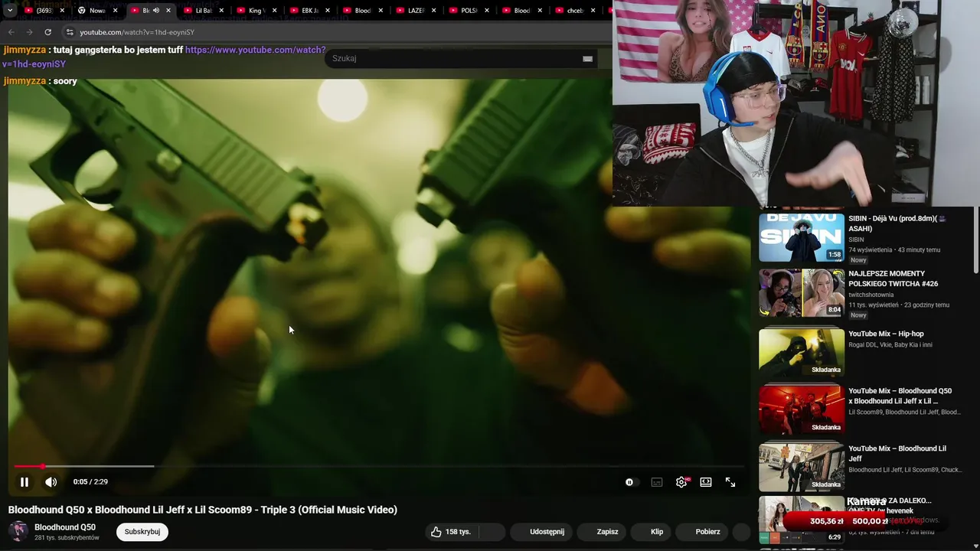
Task: Mute tab via speaker icon on active tab
Action: pyautogui.click(x=155, y=11)
